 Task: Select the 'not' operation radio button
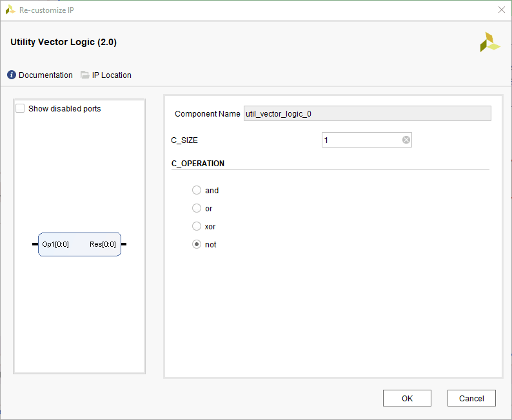tap(197, 245)
